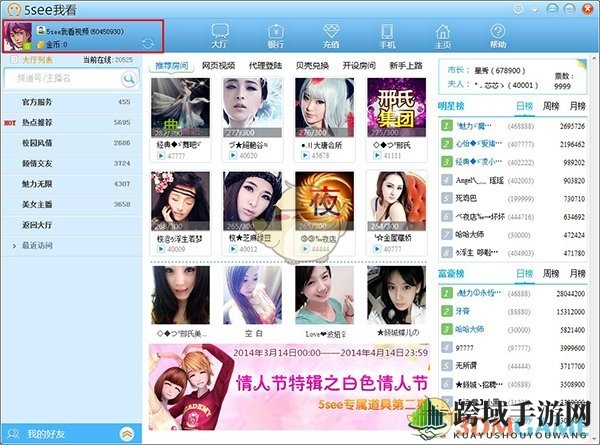Switch to 新手上路 tab
Image resolution: width=600 pixels, height=445 pixels.
pos(406,66)
